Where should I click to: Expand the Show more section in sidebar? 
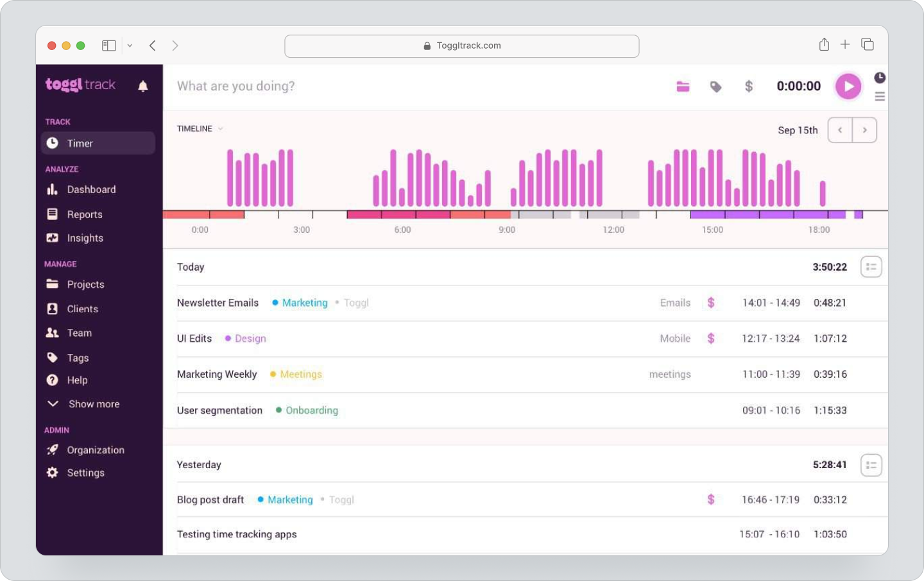94,404
